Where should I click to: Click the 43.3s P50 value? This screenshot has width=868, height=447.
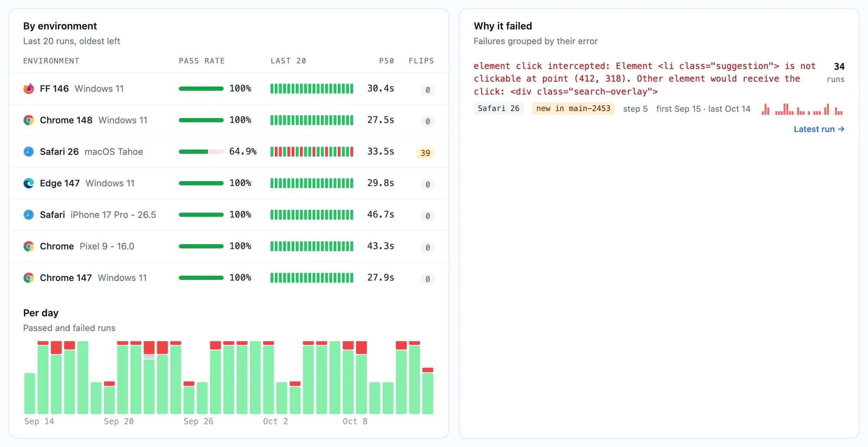click(x=381, y=246)
